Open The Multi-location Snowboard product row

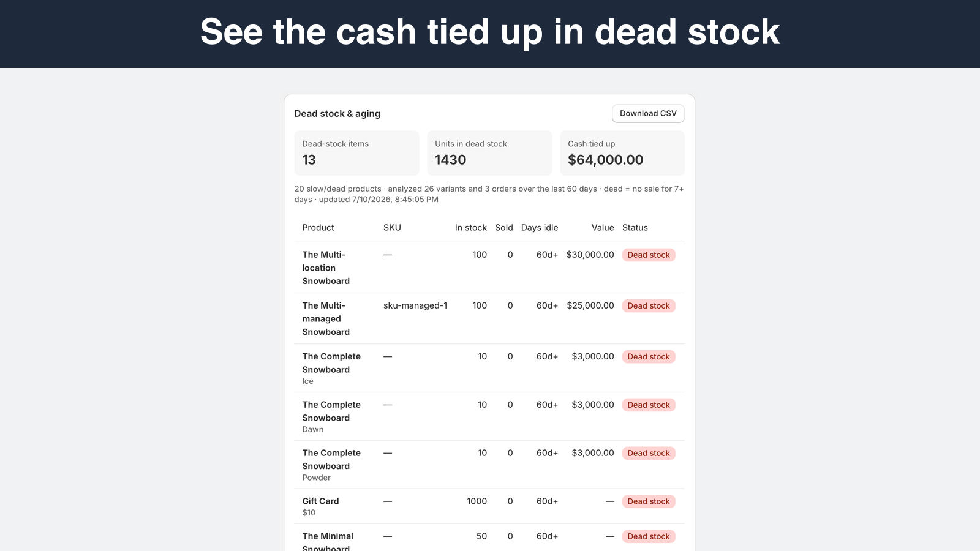point(489,268)
